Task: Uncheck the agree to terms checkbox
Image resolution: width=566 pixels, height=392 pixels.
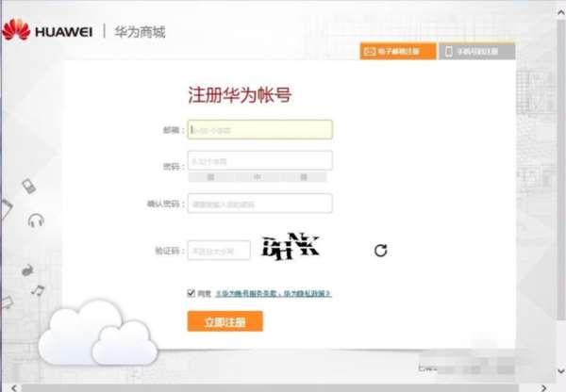Action: 191,293
